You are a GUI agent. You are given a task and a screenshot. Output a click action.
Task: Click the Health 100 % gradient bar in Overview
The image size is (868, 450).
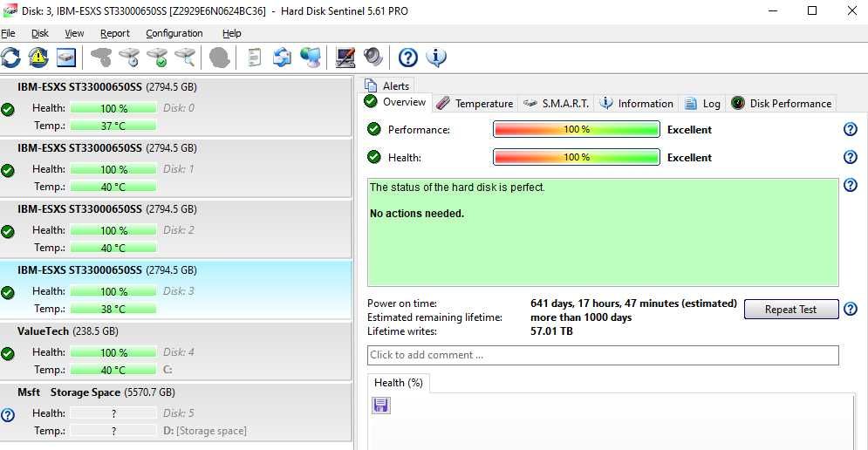pyautogui.click(x=577, y=157)
